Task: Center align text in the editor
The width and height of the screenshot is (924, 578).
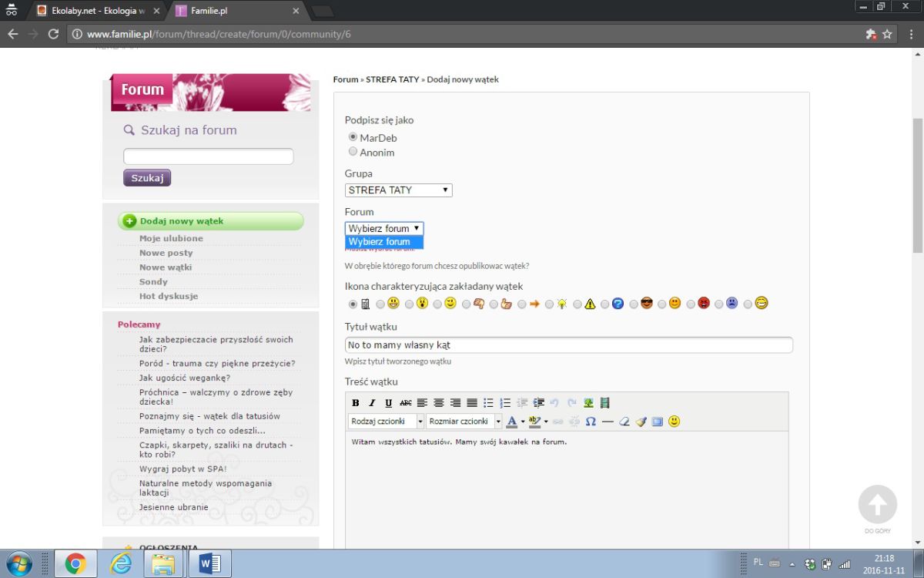Action: click(x=439, y=403)
